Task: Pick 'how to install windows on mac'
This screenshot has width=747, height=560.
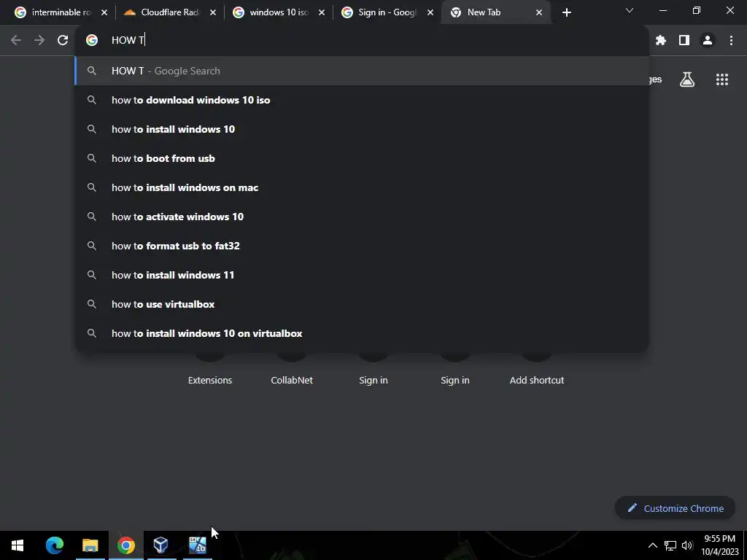Action: [362, 187]
